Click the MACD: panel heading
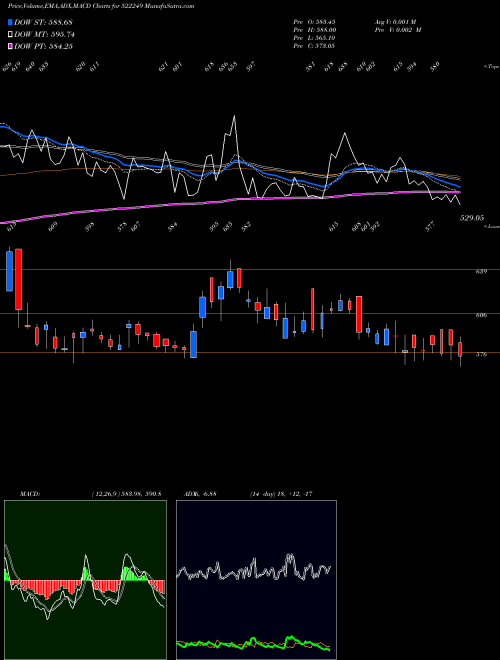 29,494
